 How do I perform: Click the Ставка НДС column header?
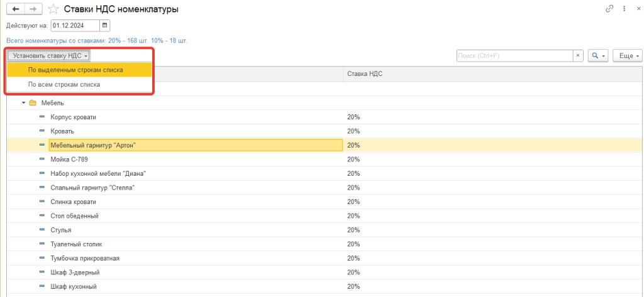coord(365,74)
